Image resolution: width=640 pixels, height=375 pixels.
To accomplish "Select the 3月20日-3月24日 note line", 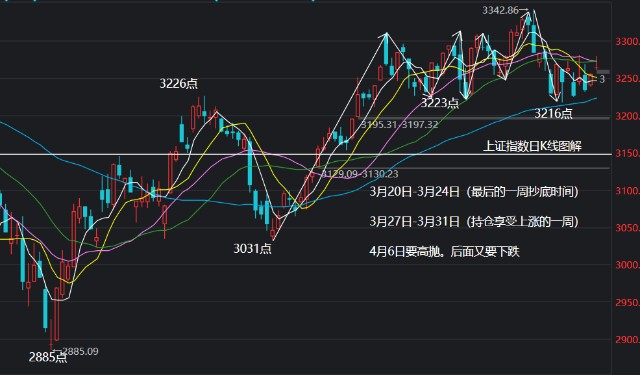I will (x=474, y=191).
